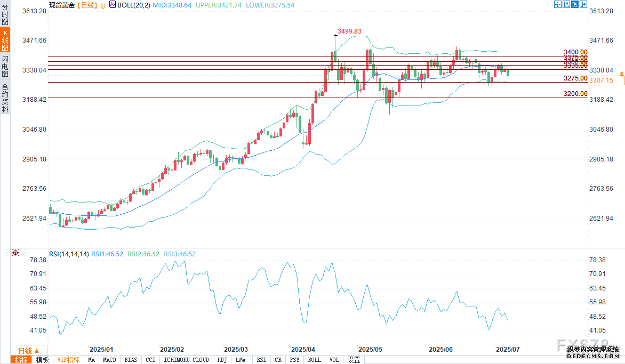Select the CCI indicator
Screen dimensions: 625x364
[151, 360]
